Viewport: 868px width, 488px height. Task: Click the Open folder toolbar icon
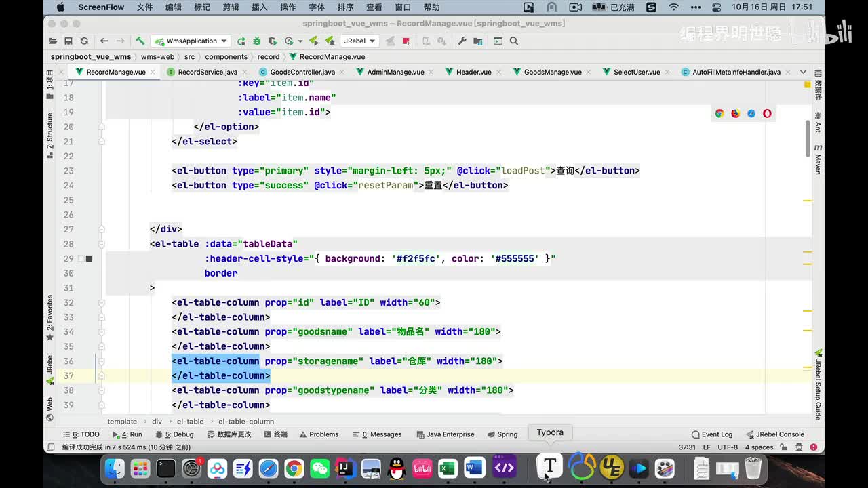[53, 41]
